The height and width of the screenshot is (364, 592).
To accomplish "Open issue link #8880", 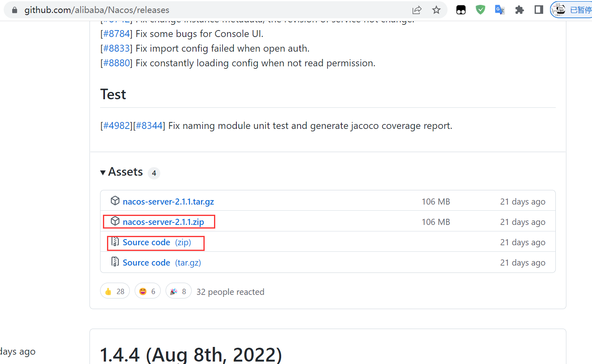I will (116, 63).
